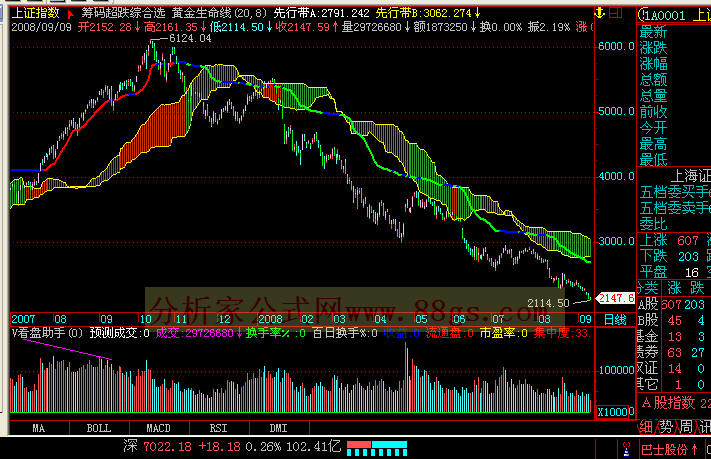711x459 pixels.
Task: Click the 先行带A:2791.242 value
Action: pyautogui.click(x=321, y=14)
